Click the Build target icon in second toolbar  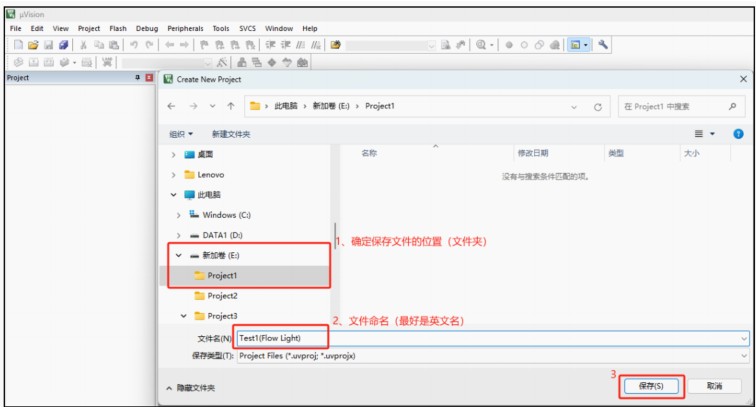tap(33, 62)
